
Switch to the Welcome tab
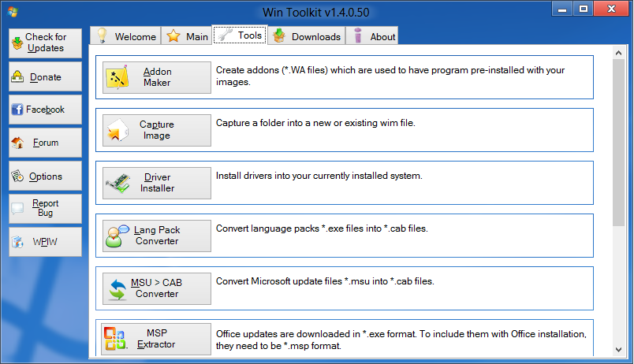pyautogui.click(x=125, y=36)
